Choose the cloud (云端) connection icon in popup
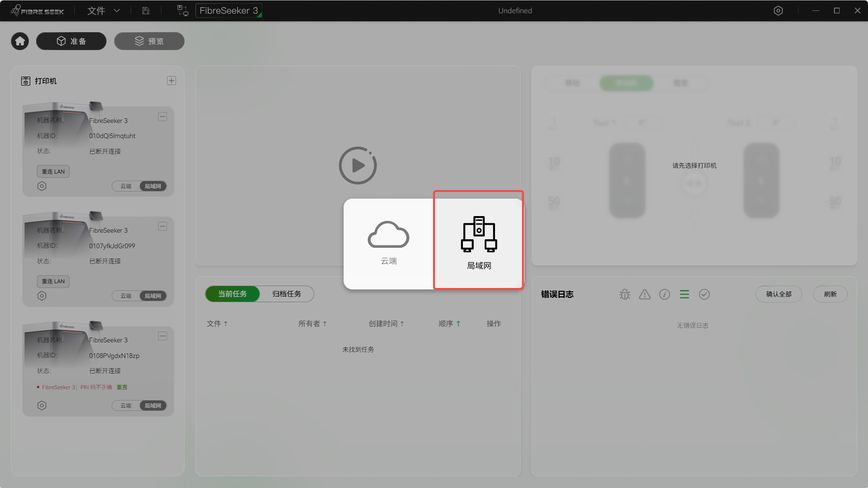The image size is (868, 488). point(389,235)
